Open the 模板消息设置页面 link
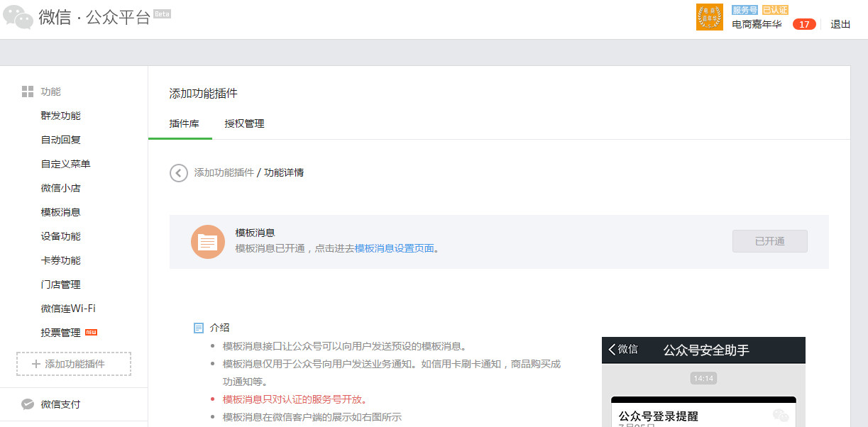Screen dimensions: 868x427 click(395, 248)
